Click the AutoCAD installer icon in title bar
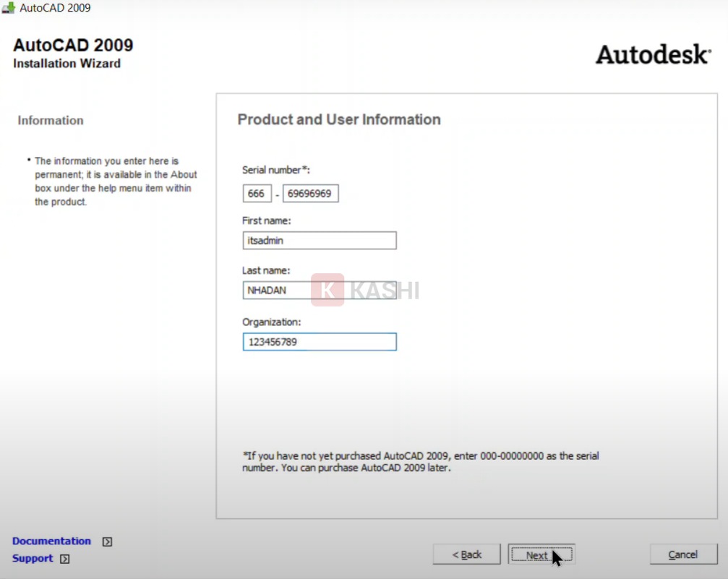The image size is (728, 579). (x=9, y=8)
